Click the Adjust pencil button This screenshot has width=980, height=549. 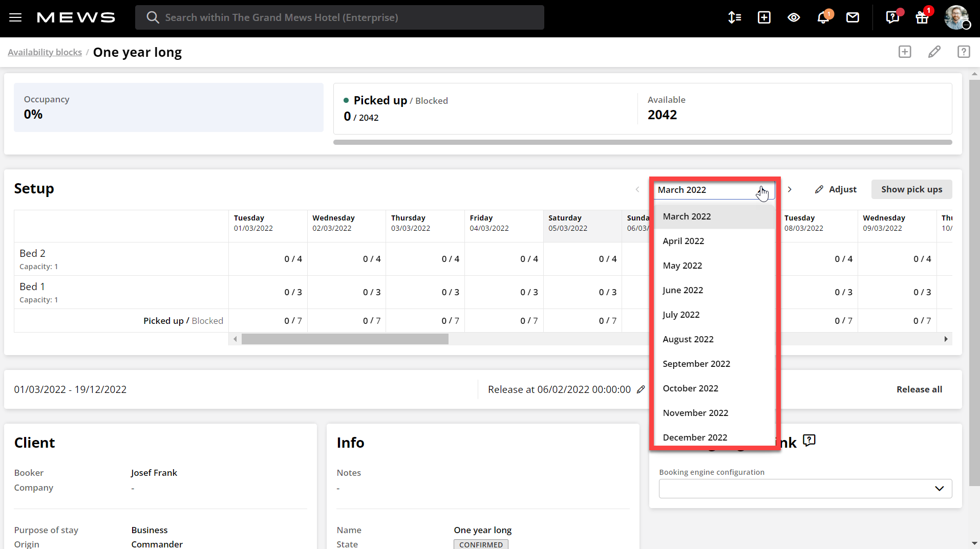(x=836, y=189)
